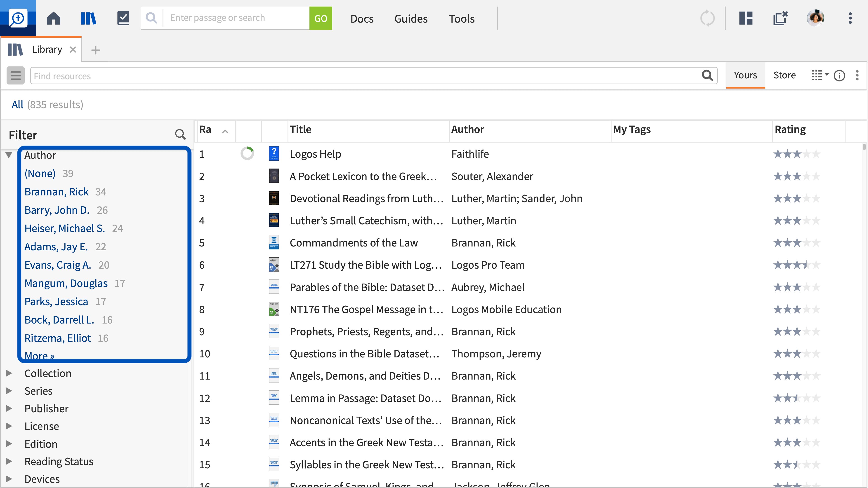
Task: Click the Logos app search logo icon
Action: click(x=18, y=18)
